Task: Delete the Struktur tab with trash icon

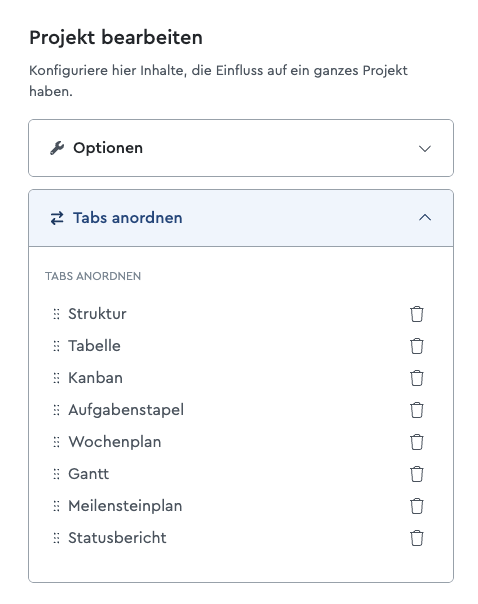Action: pos(416,314)
